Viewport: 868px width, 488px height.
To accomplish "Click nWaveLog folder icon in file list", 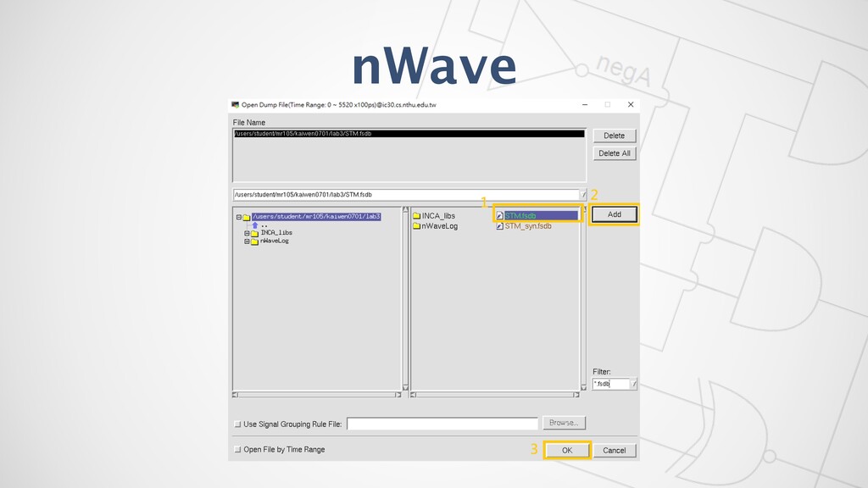I will tap(416, 225).
